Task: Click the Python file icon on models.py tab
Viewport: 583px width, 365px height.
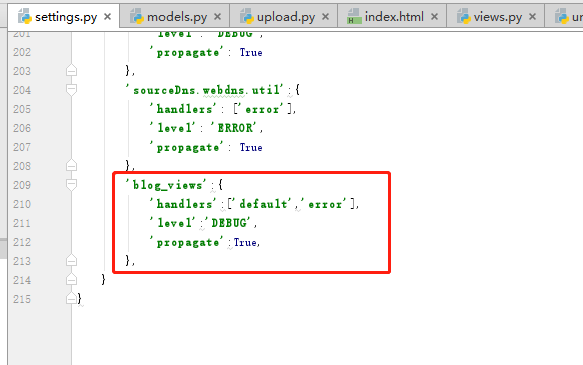Action: (x=136, y=17)
